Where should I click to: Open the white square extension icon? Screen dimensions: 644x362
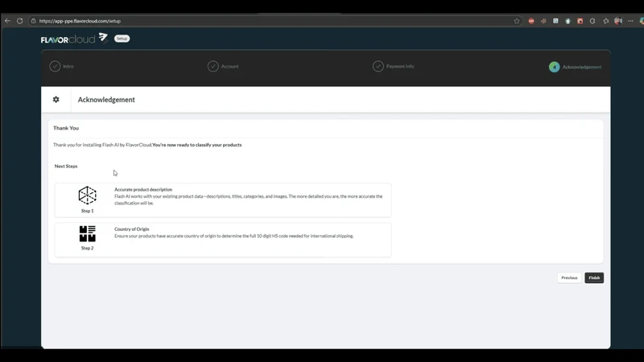point(555,21)
